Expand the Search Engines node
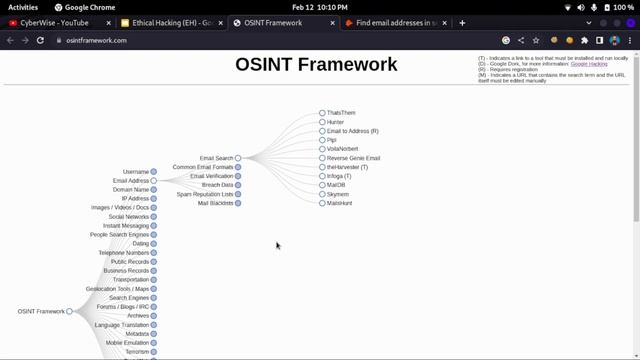The width and height of the screenshot is (640, 360). (153, 298)
